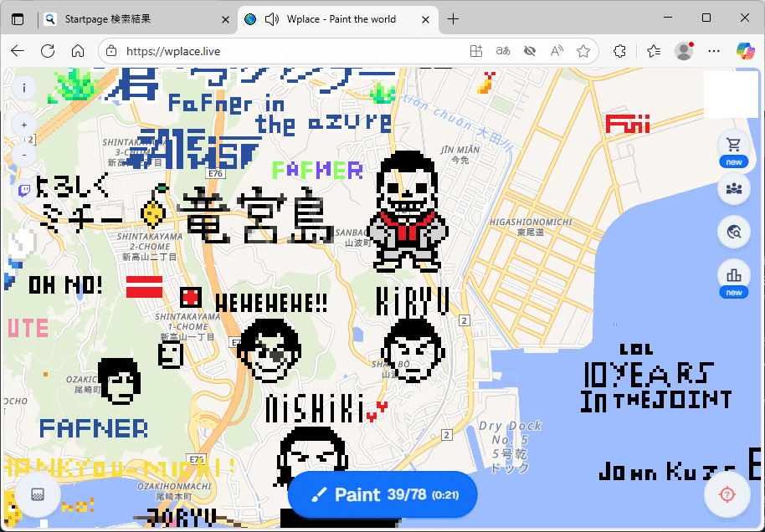Zoom in with the plus button
The height and width of the screenshot is (532, 765).
coord(23,125)
